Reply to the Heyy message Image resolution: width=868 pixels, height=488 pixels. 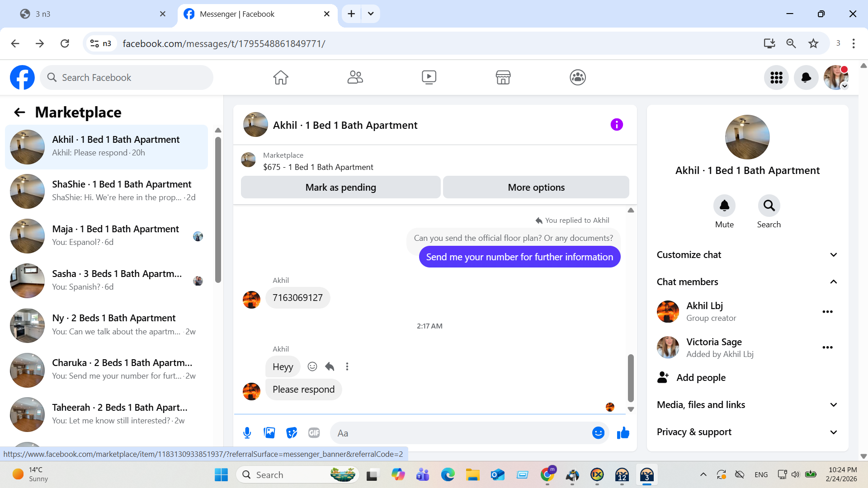[330, 366]
